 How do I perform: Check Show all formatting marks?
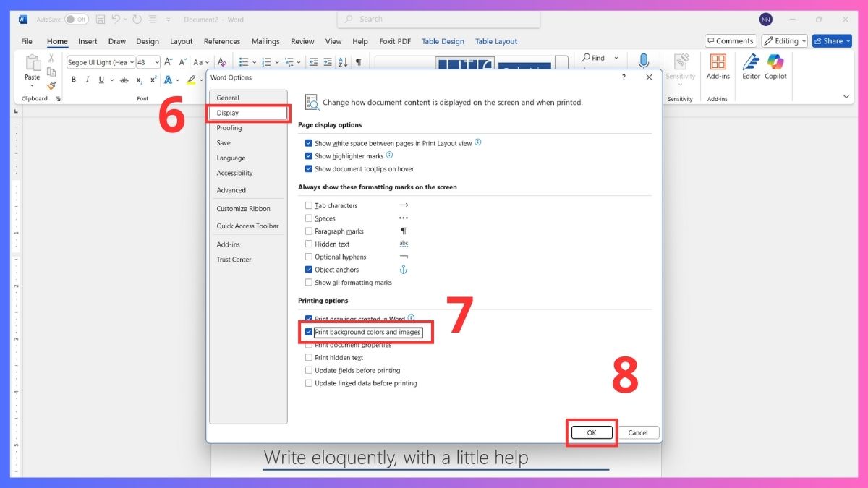(x=309, y=283)
